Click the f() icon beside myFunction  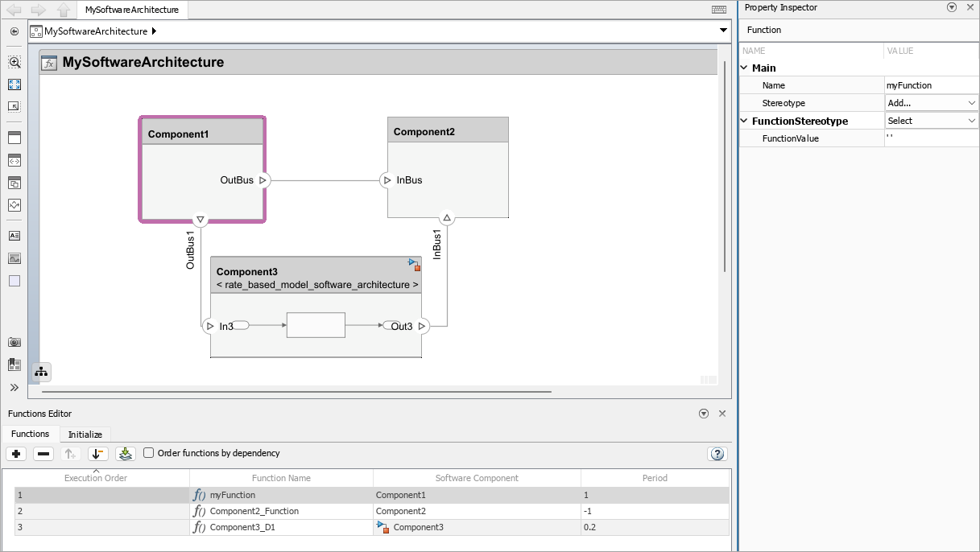point(198,495)
